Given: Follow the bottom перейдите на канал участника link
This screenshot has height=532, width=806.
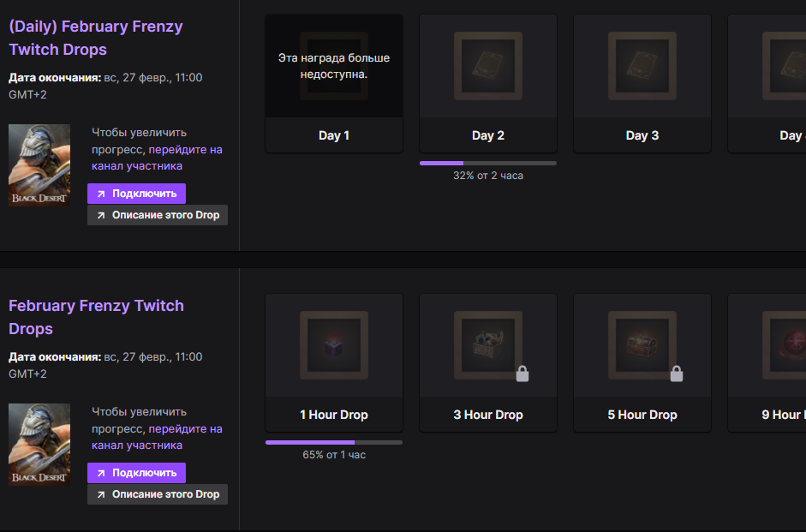Looking at the screenshot, I should point(157,437).
